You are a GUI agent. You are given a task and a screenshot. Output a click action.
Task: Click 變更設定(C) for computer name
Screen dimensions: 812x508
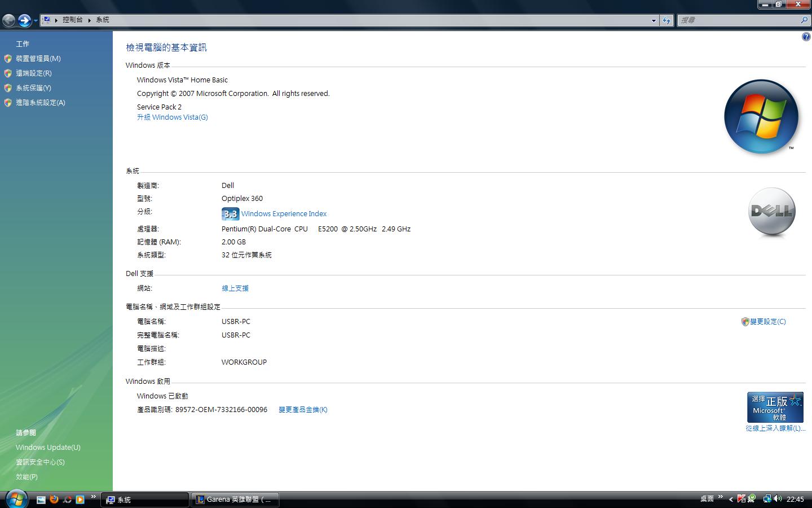point(768,322)
